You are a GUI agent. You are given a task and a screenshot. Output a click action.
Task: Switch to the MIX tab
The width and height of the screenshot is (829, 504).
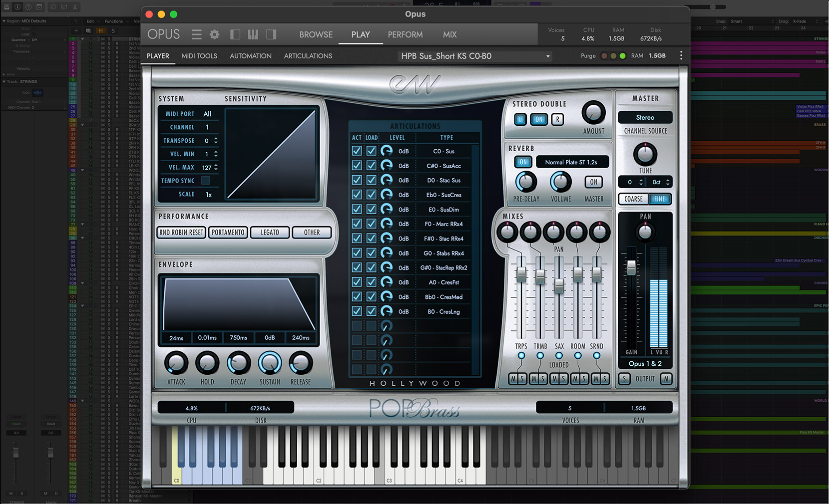pyautogui.click(x=449, y=34)
